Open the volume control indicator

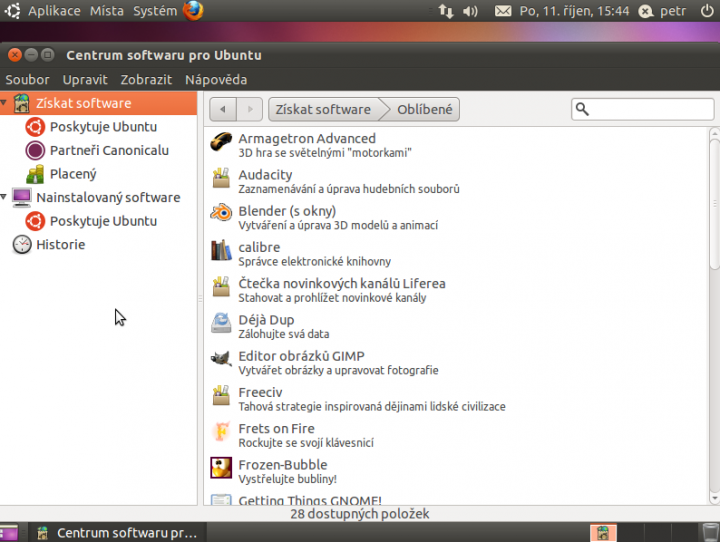coord(470,11)
